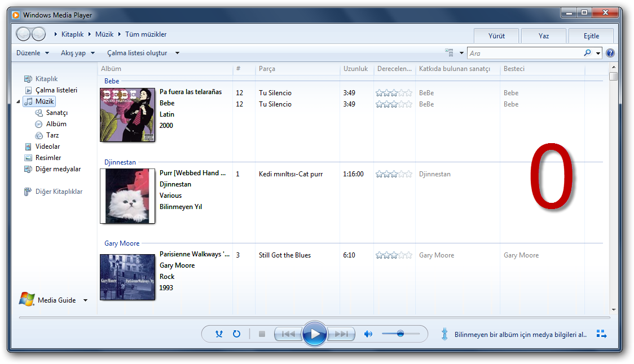Image resolution: width=634 pixels, height=364 pixels.
Task: Click the Gary Moore group header link
Action: click(x=122, y=243)
